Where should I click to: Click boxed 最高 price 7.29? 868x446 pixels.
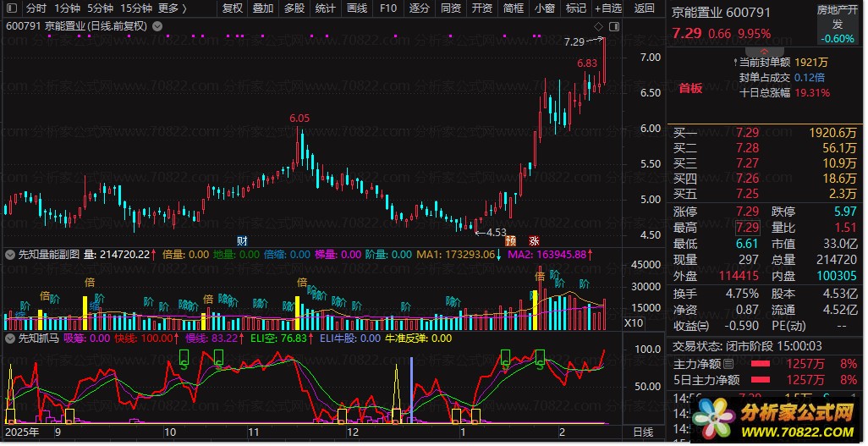747,227
